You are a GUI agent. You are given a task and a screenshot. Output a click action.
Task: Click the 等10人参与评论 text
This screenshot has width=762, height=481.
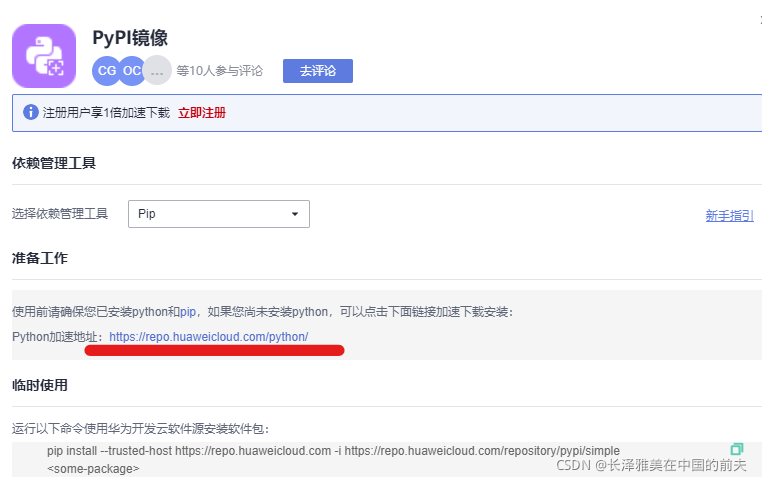[x=219, y=71]
